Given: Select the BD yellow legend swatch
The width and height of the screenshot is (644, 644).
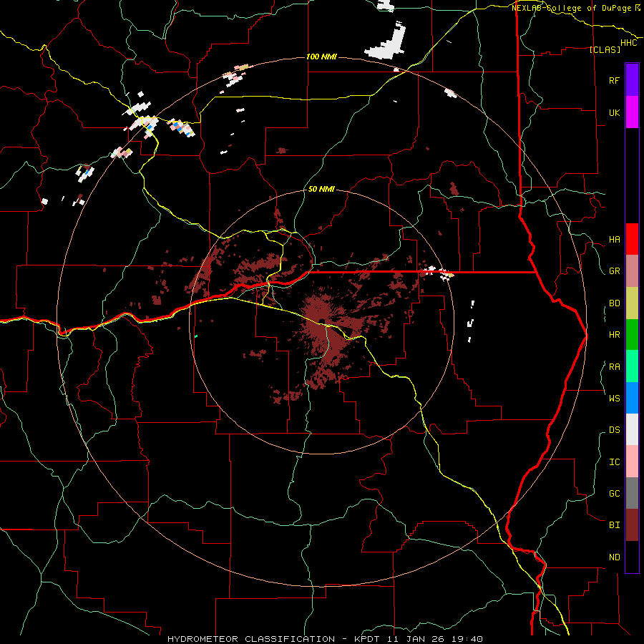Looking at the screenshot, I should coord(632,303).
